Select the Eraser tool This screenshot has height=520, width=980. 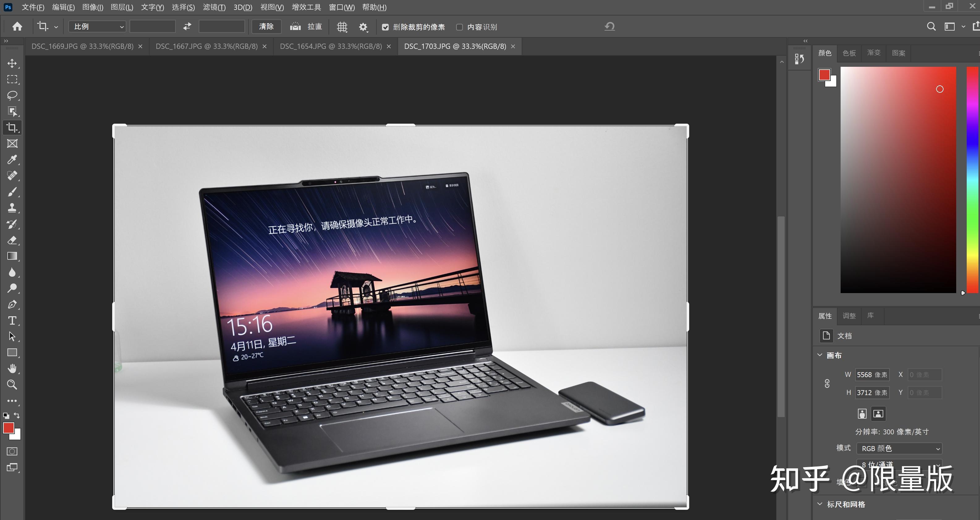[x=12, y=240]
